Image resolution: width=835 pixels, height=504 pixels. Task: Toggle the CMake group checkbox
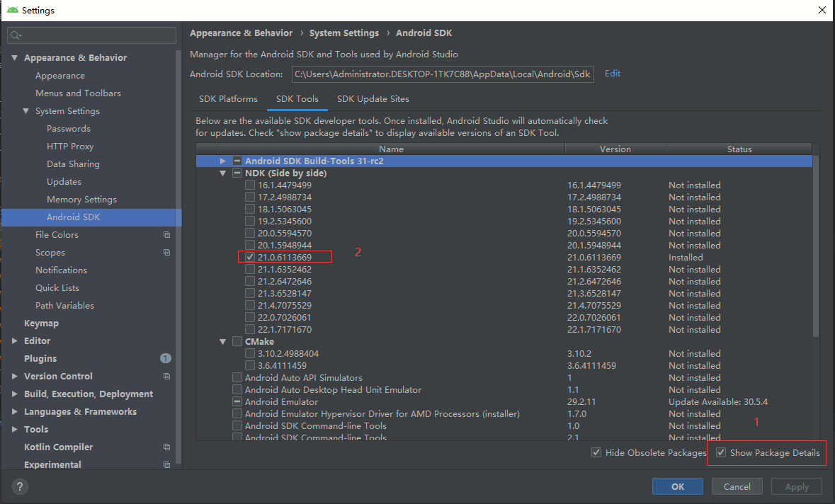tap(237, 342)
